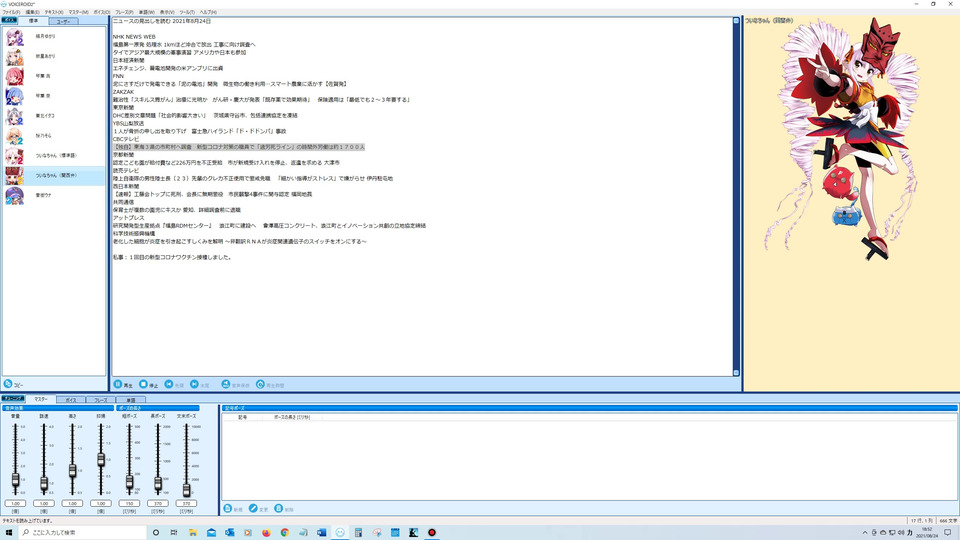The height and width of the screenshot is (540, 960).
Task: Click the taskbar search box
Action: click(83, 533)
